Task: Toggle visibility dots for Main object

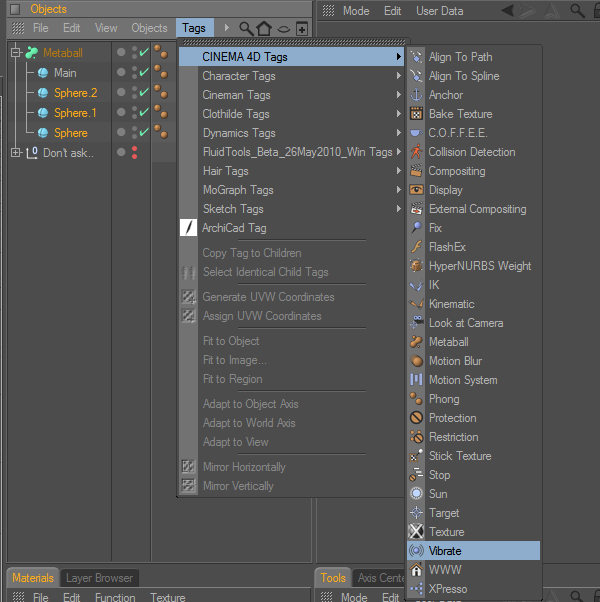Action: click(x=134, y=73)
